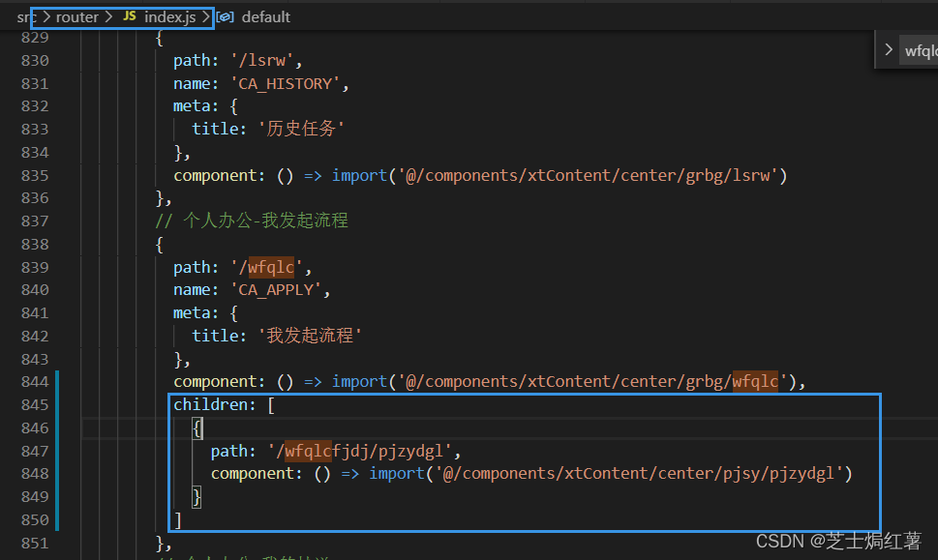
Task: Select index.js in the breadcrumb
Action: (170, 17)
